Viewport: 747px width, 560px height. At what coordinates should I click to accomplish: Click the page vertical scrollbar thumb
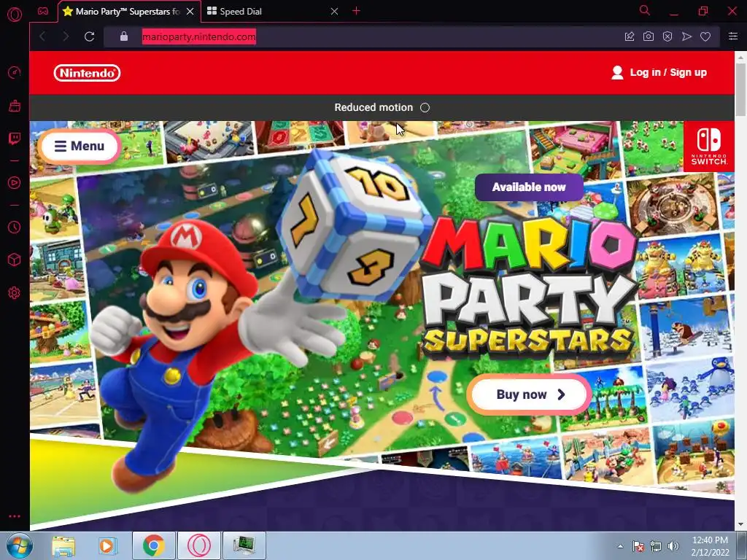(x=740, y=89)
